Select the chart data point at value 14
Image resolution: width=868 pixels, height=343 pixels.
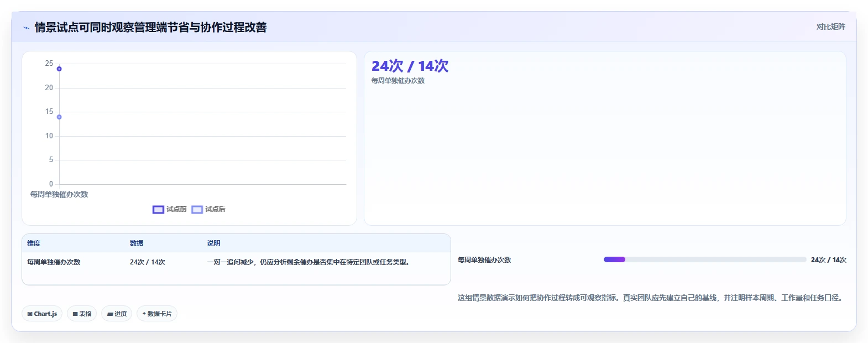point(59,117)
